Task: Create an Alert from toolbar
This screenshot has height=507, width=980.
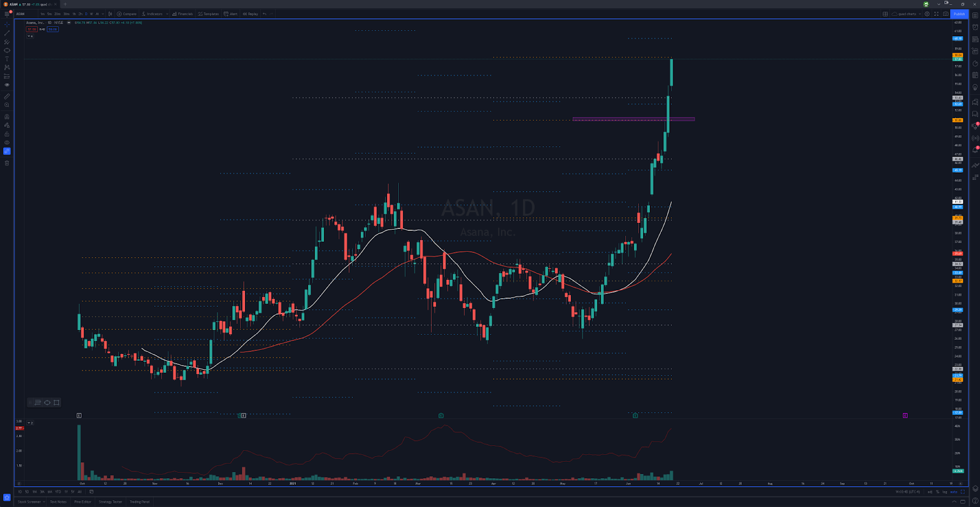Action: click(x=231, y=13)
